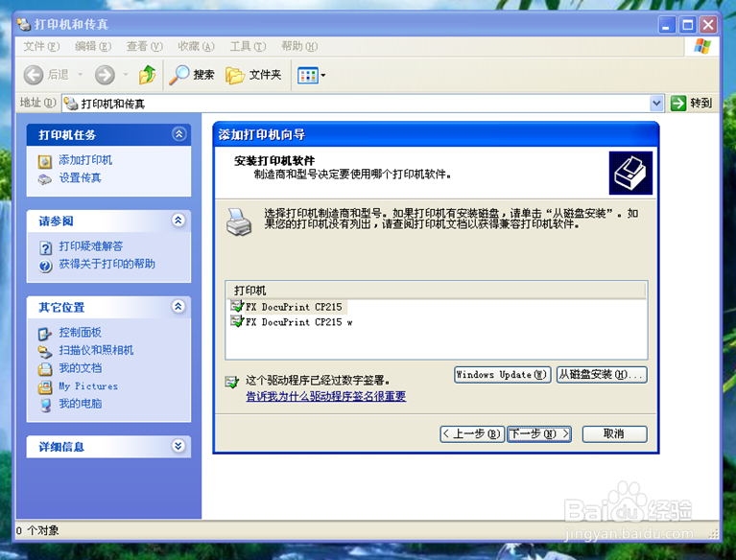Click the Windows Update button
This screenshot has height=560, width=736.
point(502,375)
